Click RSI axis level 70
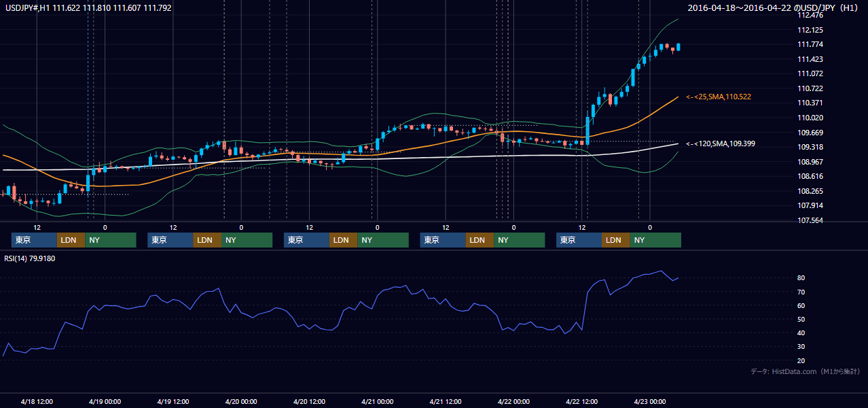The height and width of the screenshot is (408, 868). coord(801,292)
